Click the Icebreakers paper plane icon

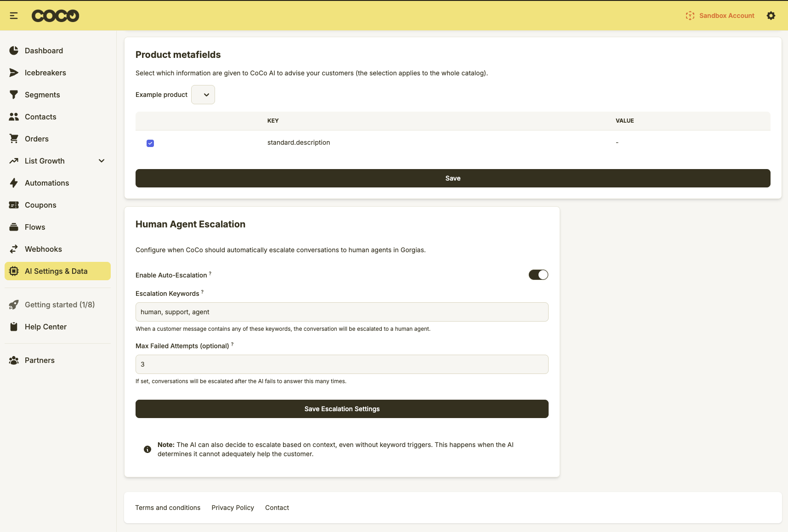(x=14, y=73)
